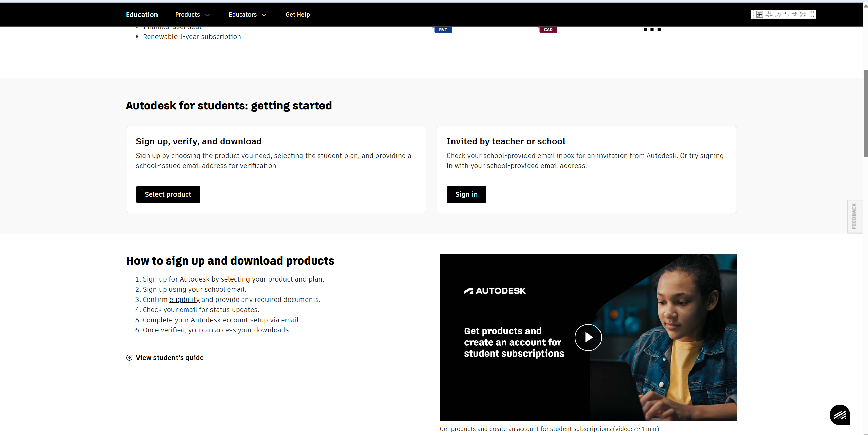Click step 5 'Complete your Autodesk Account setup'
The image size is (868, 435).
click(222, 320)
